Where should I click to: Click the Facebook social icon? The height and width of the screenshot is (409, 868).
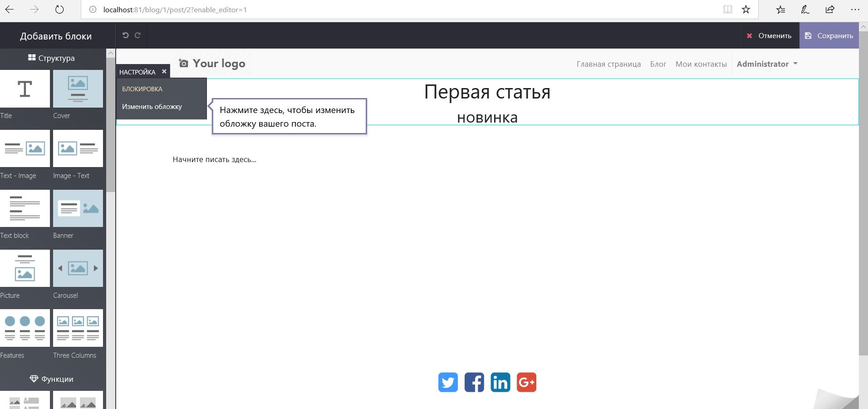click(x=474, y=382)
